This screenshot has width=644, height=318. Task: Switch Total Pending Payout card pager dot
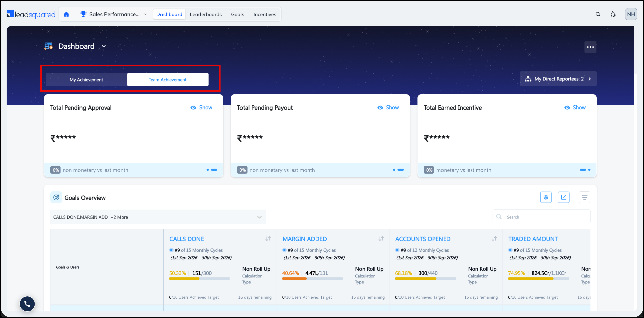coord(394,170)
